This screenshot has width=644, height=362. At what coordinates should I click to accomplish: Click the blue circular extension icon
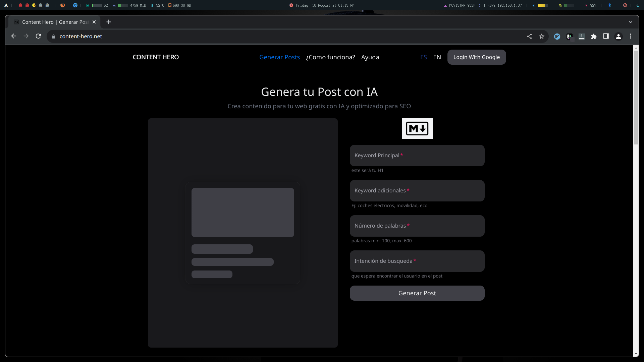[557, 37]
